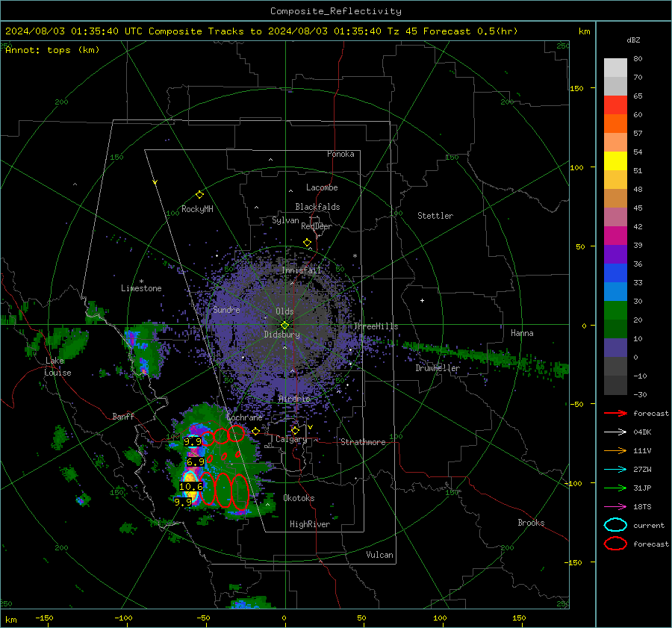The height and width of the screenshot is (628, 672).
Task: Click the HighRiver city label
Action: [x=310, y=524]
